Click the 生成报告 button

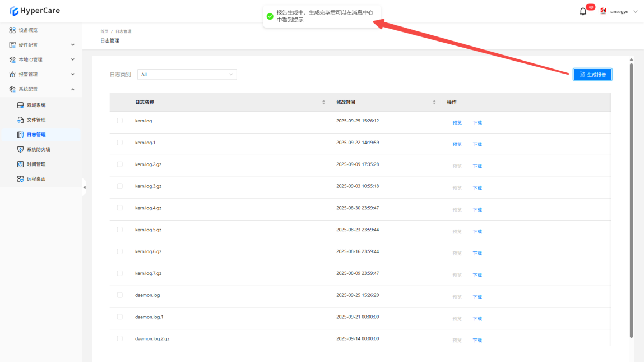(x=592, y=75)
